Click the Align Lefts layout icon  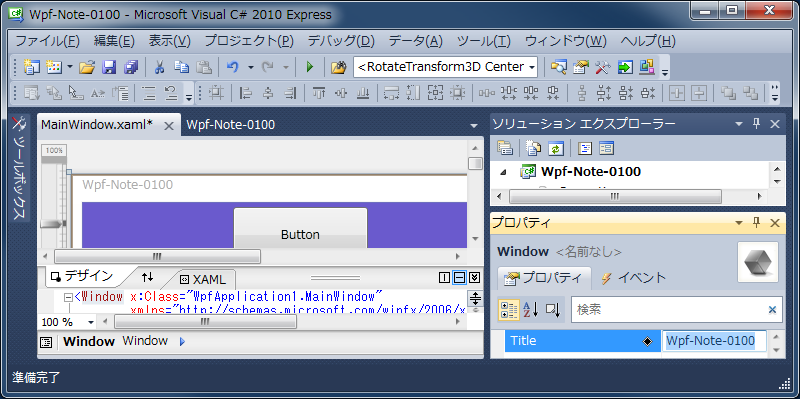246,93
